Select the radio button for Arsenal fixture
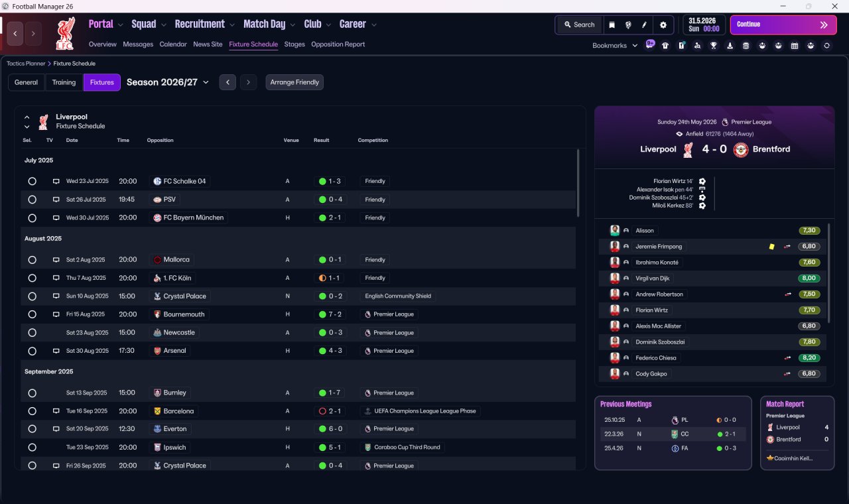This screenshot has height=504, width=849. click(x=32, y=351)
